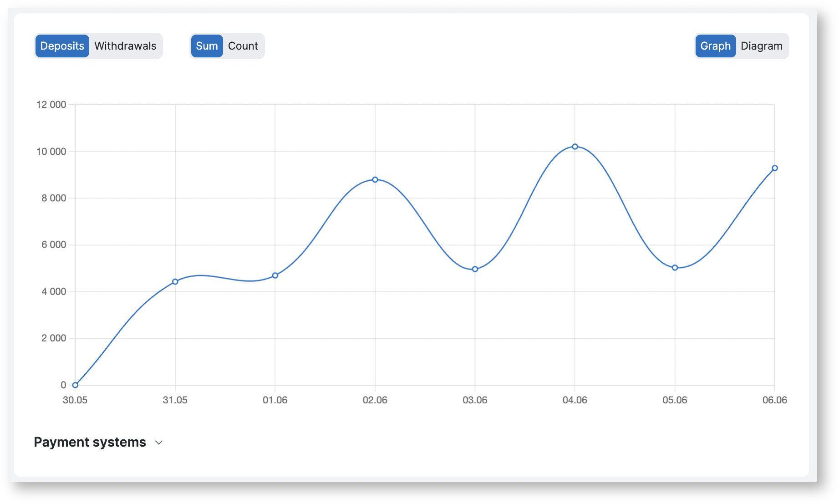Switch to Withdrawals view

[125, 46]
